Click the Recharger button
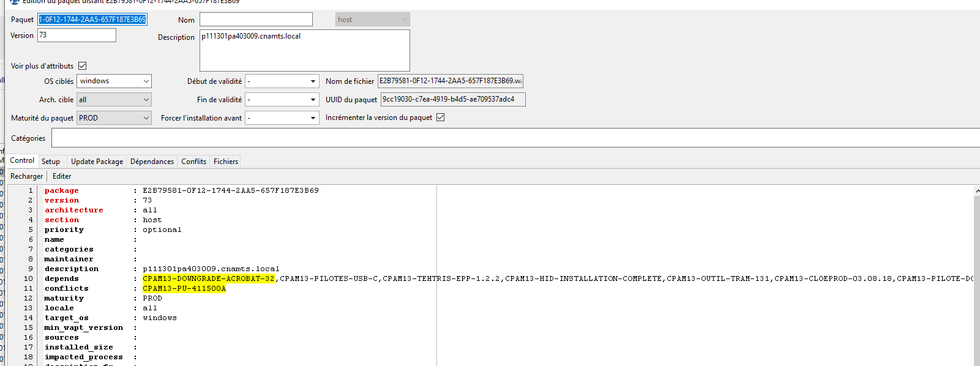Image resolution: width=980 pixels, height=366 pixels. [27, 176]
